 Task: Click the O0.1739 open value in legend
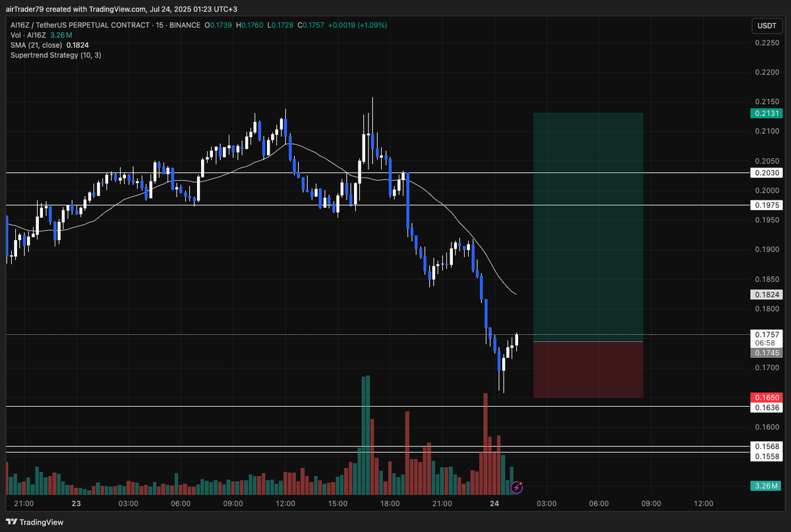click(218, 25)
